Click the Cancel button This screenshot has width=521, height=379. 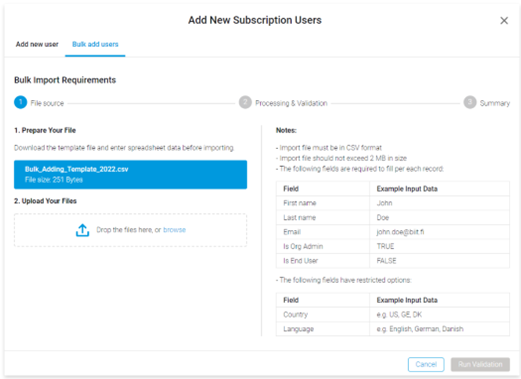click(426, 364)
